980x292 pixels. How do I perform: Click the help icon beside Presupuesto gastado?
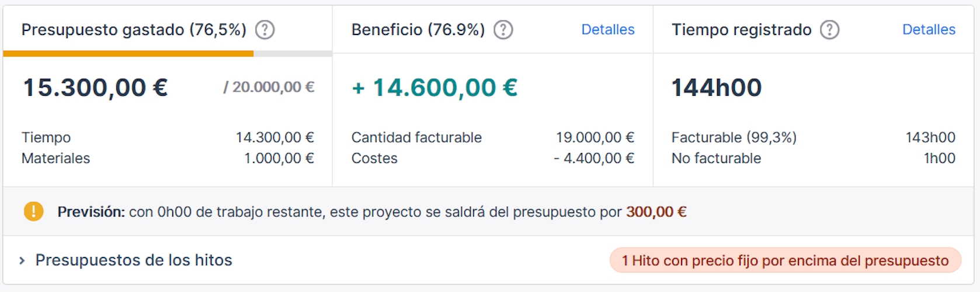265,30
